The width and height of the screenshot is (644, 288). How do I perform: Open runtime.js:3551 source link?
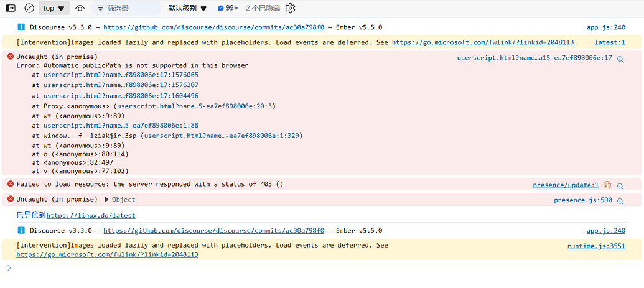[x=596, y=246]
